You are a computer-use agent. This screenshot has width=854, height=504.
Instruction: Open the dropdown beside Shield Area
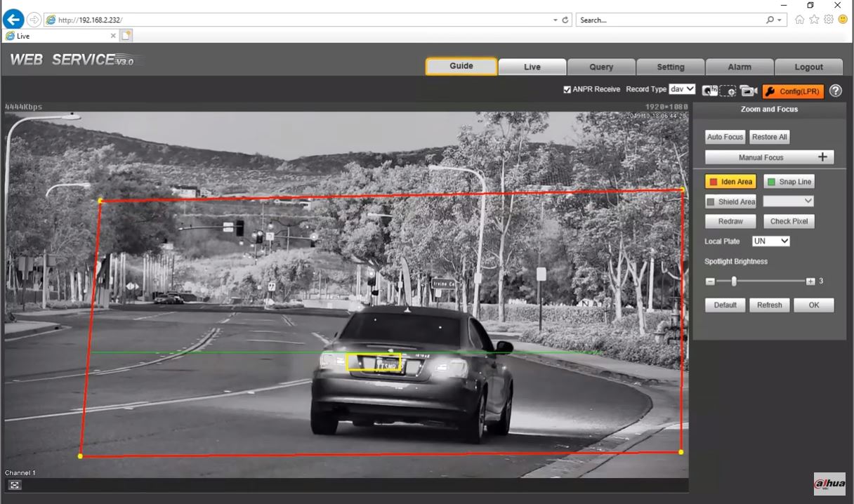click(789, 201)
